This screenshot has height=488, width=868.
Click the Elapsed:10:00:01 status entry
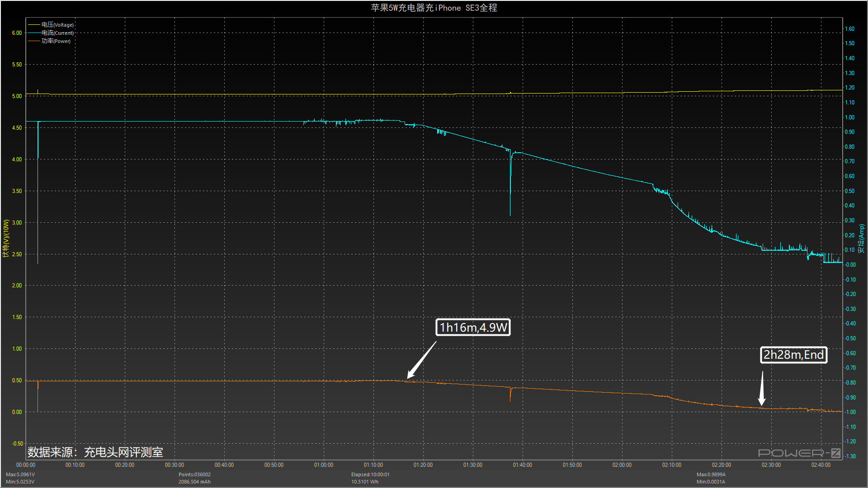(x=370, y=474)
